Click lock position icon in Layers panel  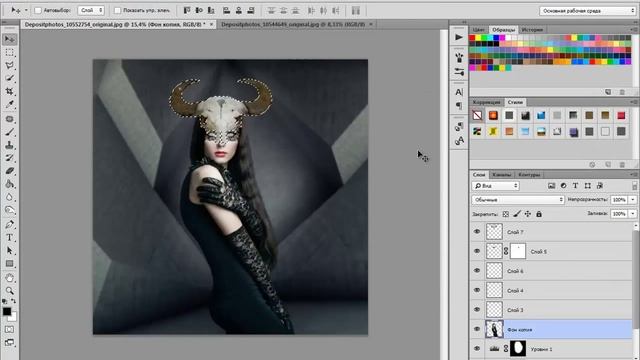coord(528,214)
